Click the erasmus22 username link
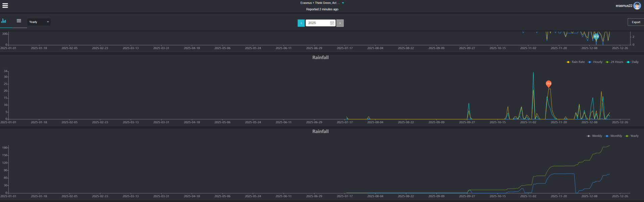The height and width of the screenshot is (202, 644). pos(624,6)
